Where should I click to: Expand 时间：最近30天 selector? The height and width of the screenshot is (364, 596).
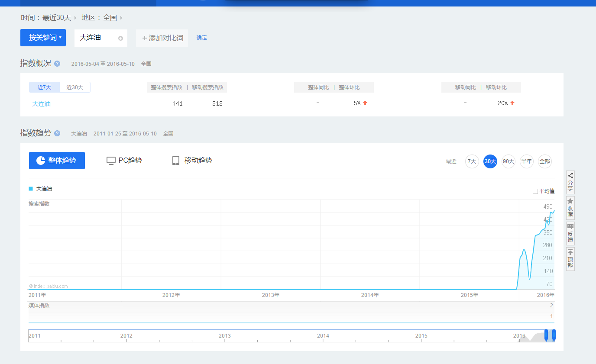[49, 18]
